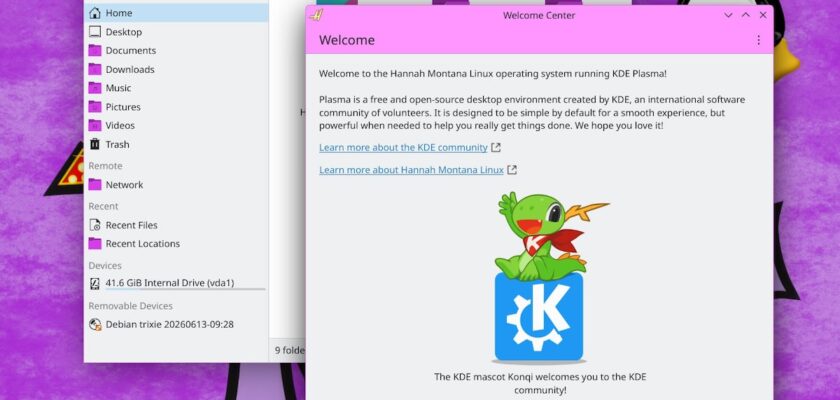Open the Documents folder icon
Image resolution: width=840 pixels, height=400 pixels.
coord(95,50)
